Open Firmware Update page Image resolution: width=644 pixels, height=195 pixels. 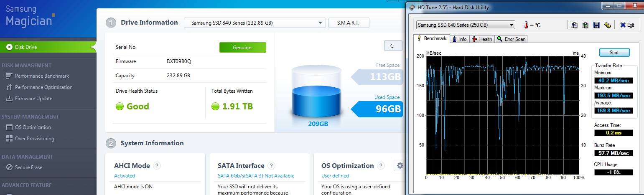(33, 99)
